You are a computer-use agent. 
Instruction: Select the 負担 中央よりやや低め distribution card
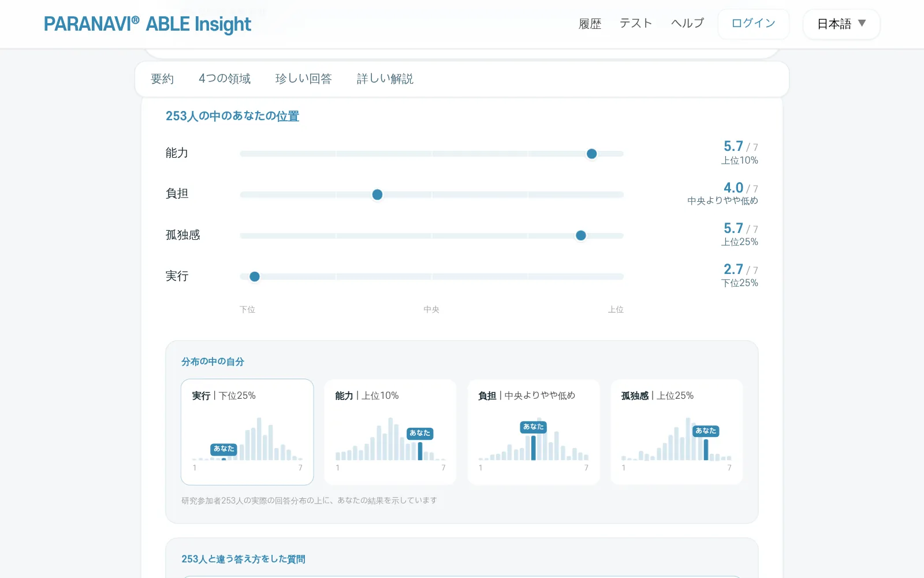coord(534,432)
